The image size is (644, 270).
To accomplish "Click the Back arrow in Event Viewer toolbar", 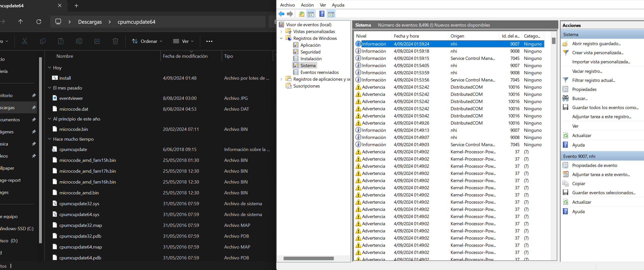I will pyautogui.click(x=281, y=14).
